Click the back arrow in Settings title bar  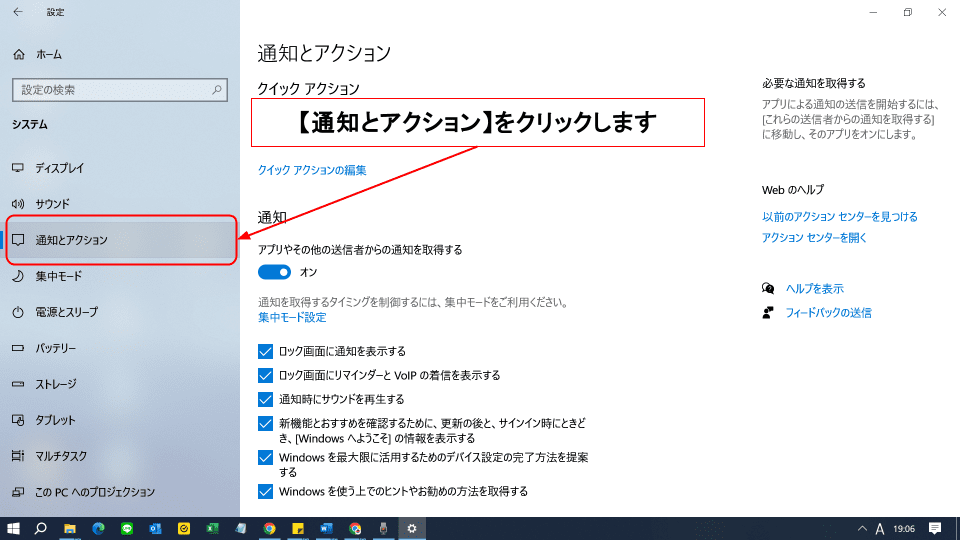17,12
